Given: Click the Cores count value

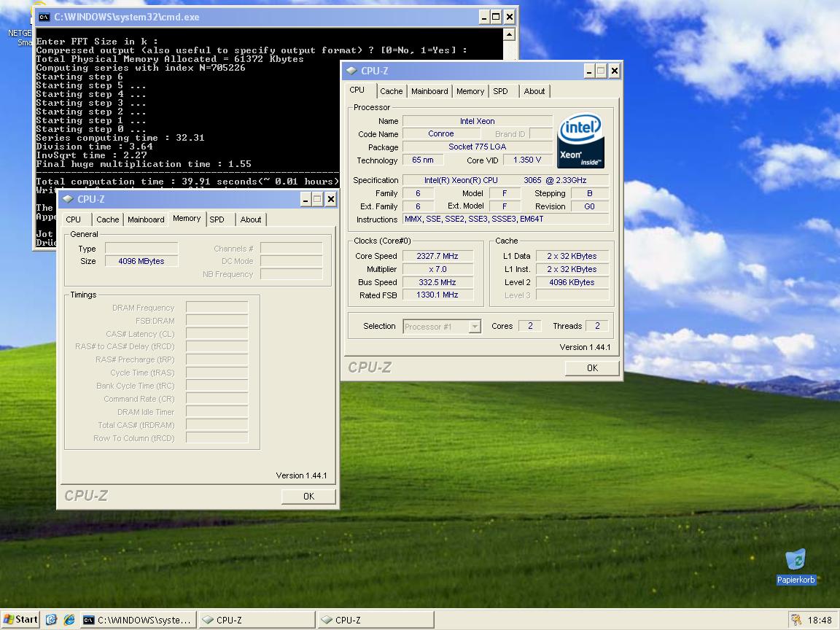Looking at the screenshot, I should tap(530, 326).
